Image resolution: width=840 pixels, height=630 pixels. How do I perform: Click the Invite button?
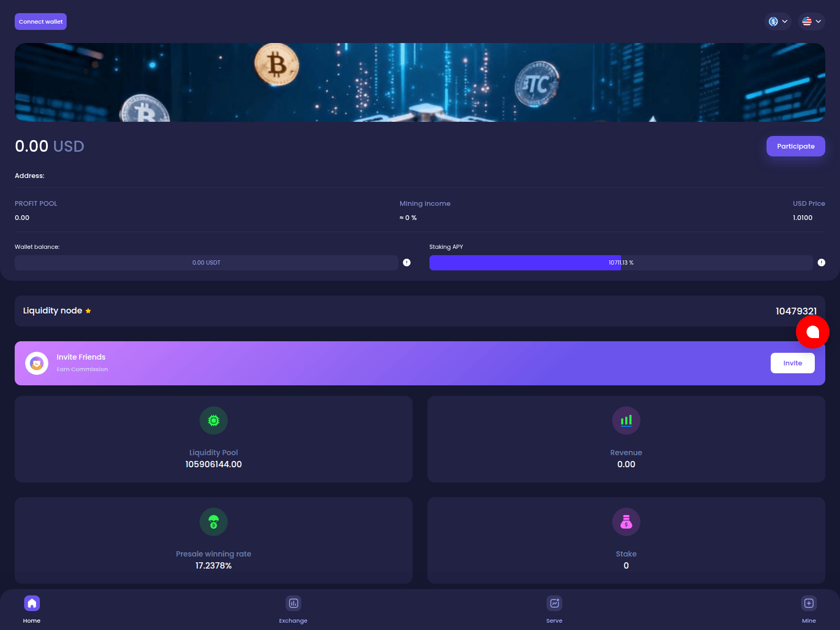[x=792, y=363]
